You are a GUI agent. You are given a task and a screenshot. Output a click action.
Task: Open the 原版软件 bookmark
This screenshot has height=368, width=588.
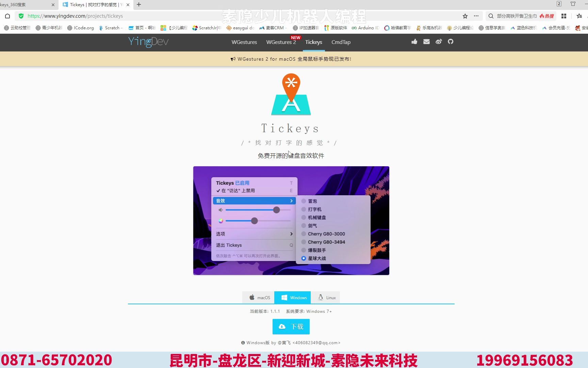336,28
